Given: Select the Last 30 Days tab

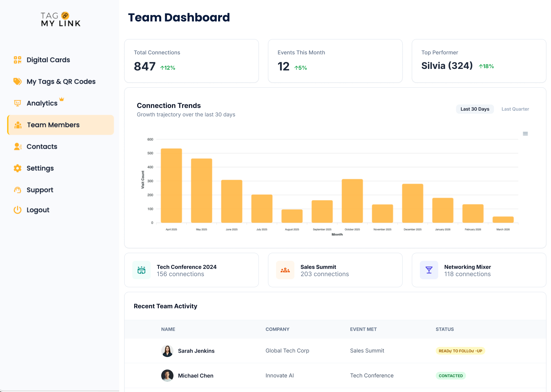Looking at the screenshot, I should point(475,109).
